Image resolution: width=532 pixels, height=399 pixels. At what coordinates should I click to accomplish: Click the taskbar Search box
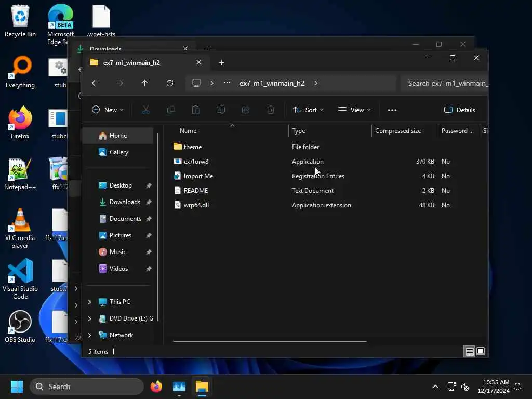click(87, 387)
